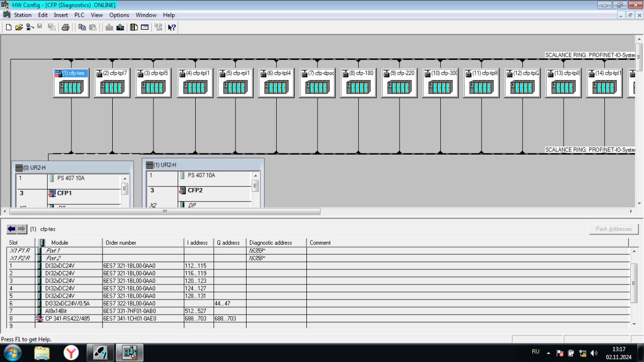
Task: Select the (7) cfp-dpoc device icon
Action: 317,83
